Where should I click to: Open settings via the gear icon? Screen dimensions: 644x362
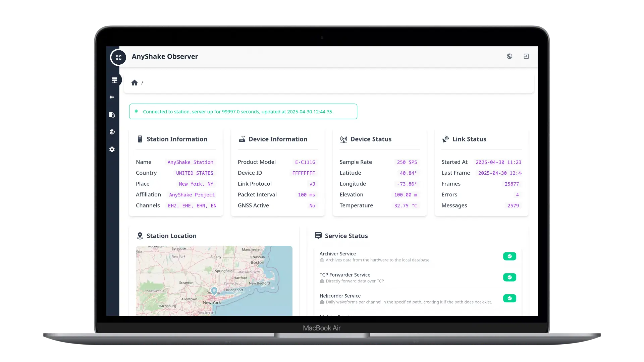[x=112, y=149]
